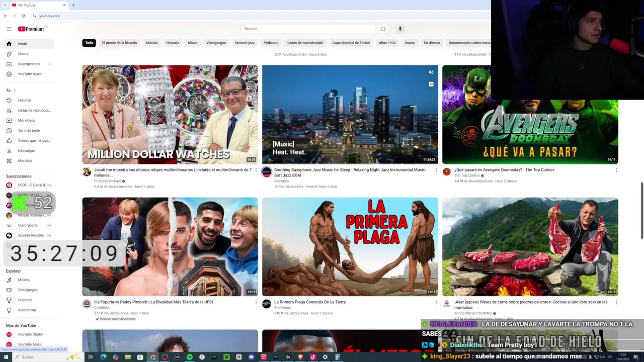
Task: Open ProducerMichael channel link
Action: coord(107,181)
